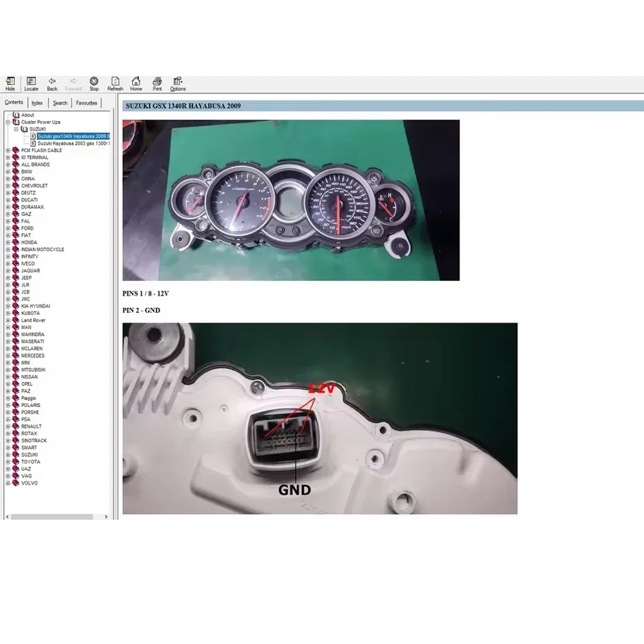Select the Suzuki Hayabusa 2003 topic
Screen dimensions: 644x644
coord(73,144)
